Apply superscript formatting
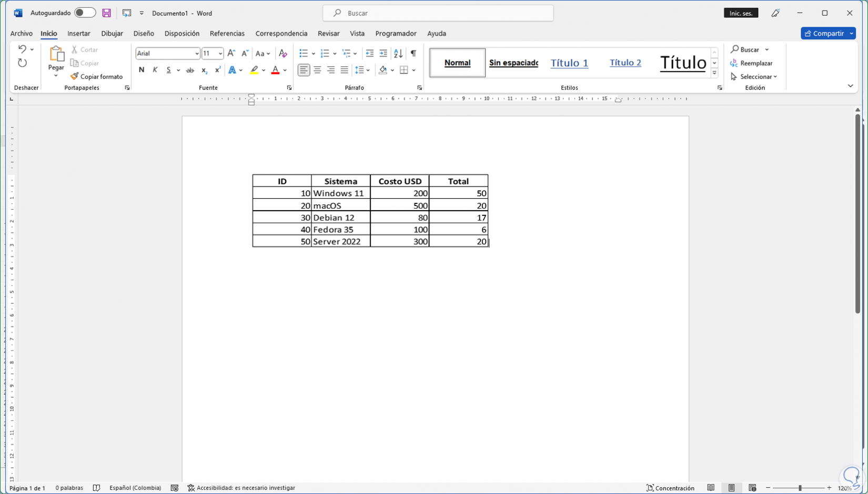Viewport: 868px width, 494px height. [x=217, y=70]
